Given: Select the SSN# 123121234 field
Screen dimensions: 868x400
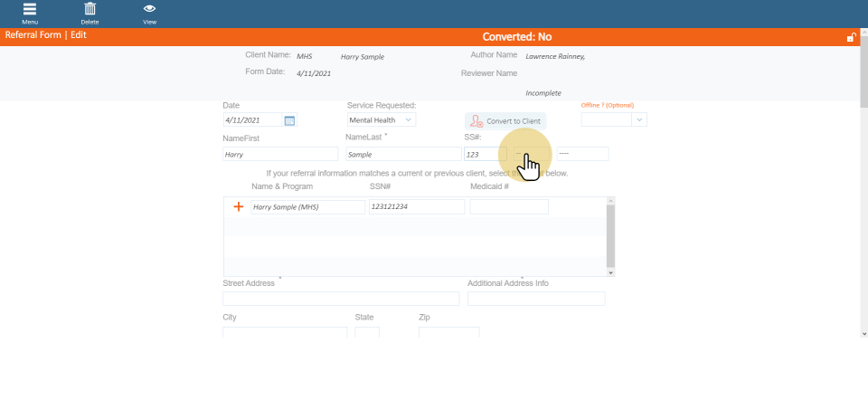Looking at the screenshot, I should tap(417, 207).
